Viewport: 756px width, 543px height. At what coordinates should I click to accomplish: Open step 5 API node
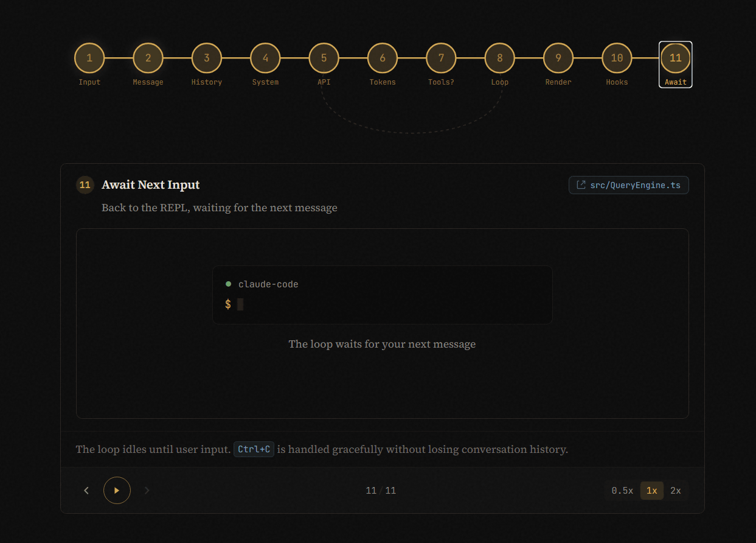(x=324, y=58)
